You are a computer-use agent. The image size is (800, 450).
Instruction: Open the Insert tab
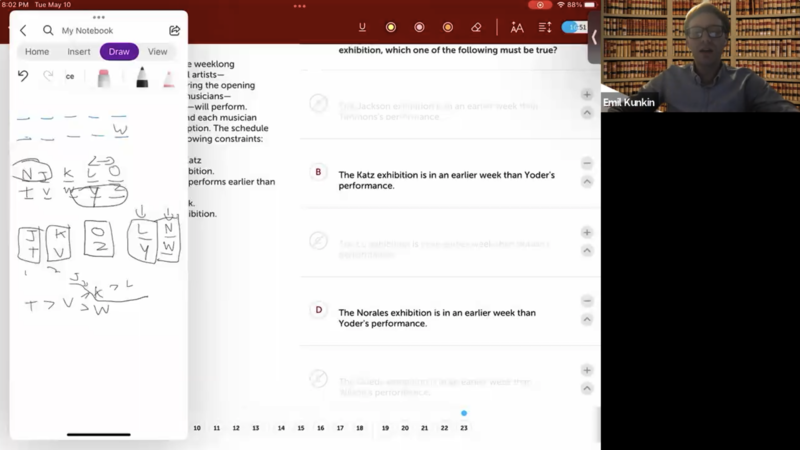[79, 52]
